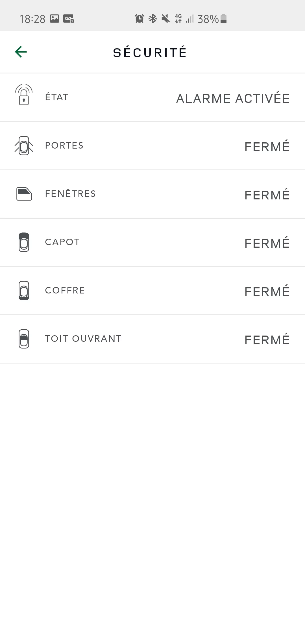Screen dimensions: 305x644
Task: Tap the sunroof icon beside Toit Ouvrant
Action: point(24,339)
